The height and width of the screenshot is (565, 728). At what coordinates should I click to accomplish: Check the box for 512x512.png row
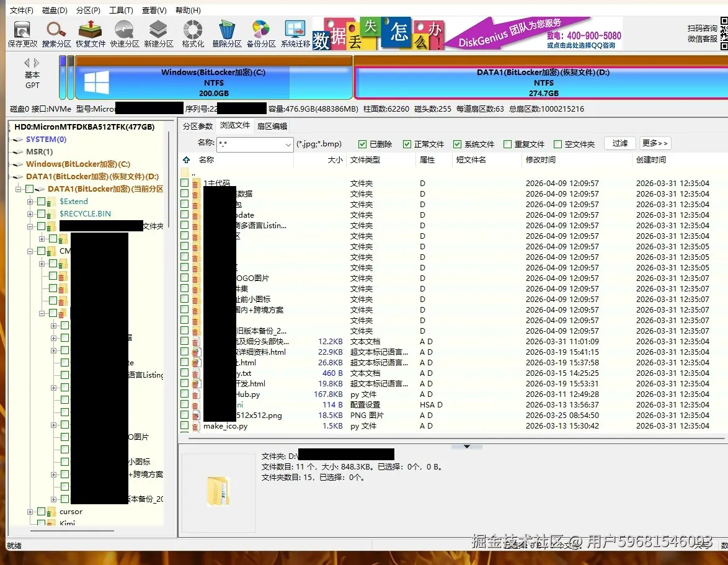click(x=184, y=414)
